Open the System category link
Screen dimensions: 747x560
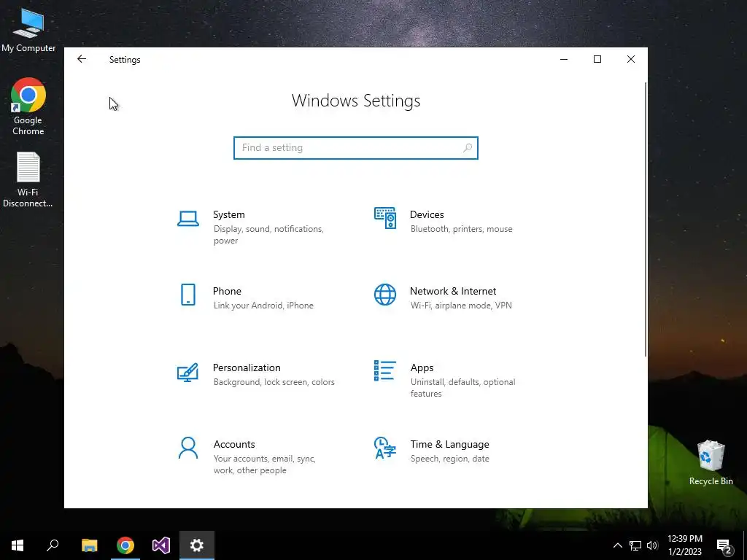coord(228,214)
